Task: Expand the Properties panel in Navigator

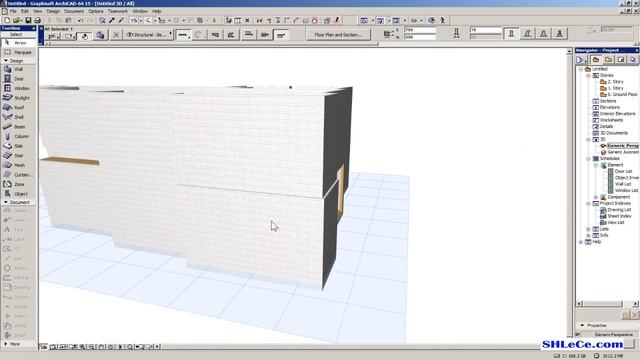Action: [582, 325]
